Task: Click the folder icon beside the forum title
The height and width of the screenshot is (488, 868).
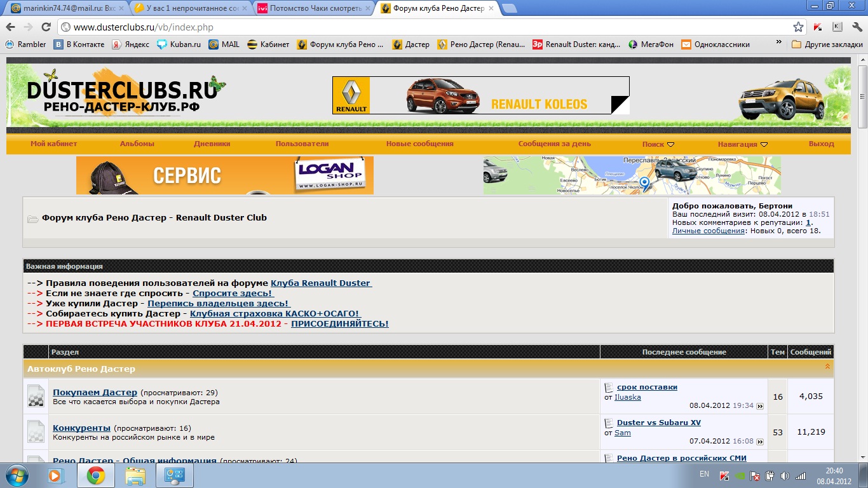Action: (32, 219)
